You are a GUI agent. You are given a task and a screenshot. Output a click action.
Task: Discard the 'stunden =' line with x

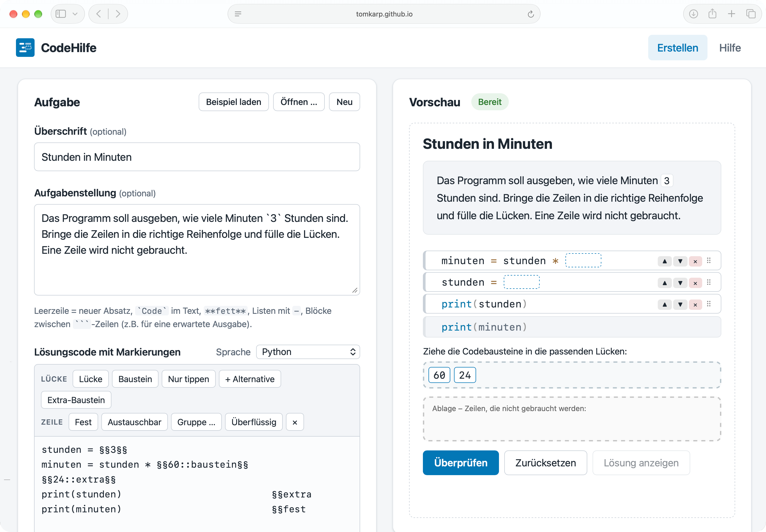[695, 283]
